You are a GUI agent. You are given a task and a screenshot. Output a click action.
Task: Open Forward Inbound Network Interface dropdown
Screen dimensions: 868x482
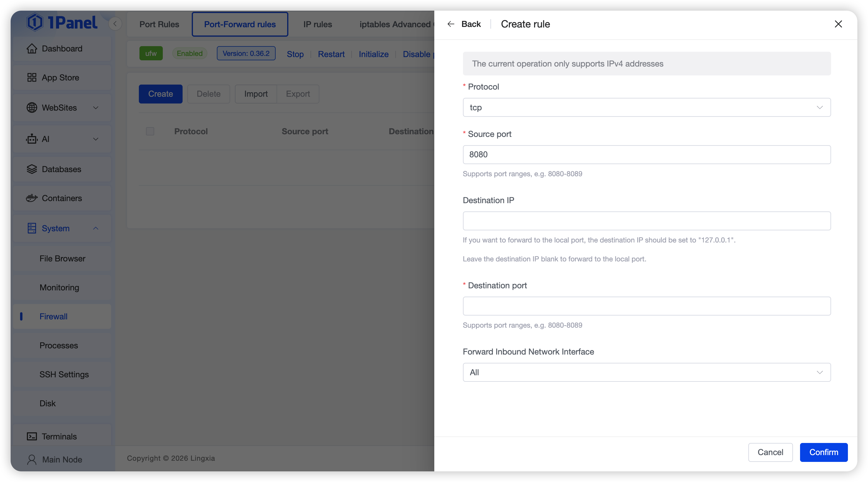coord(646,372)
